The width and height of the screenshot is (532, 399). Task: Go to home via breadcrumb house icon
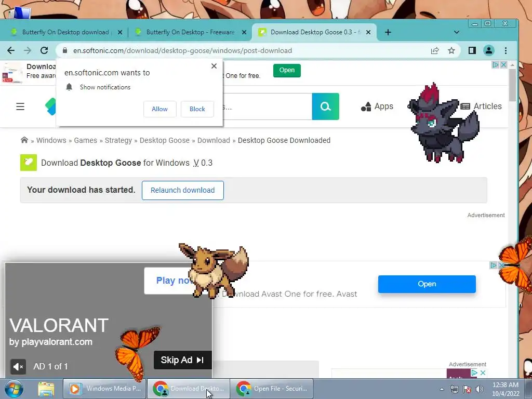[x=24, y=140]
